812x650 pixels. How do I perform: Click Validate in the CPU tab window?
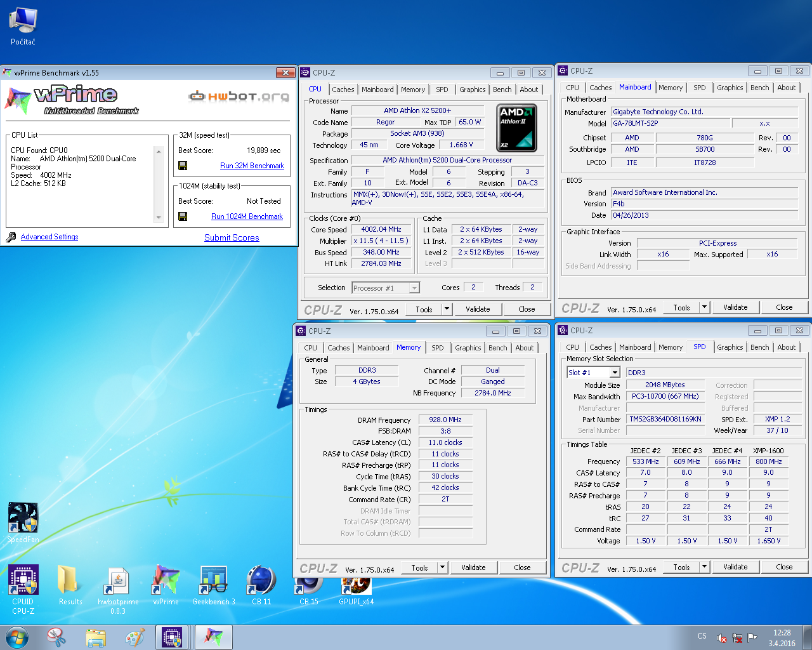coord(478,310)
